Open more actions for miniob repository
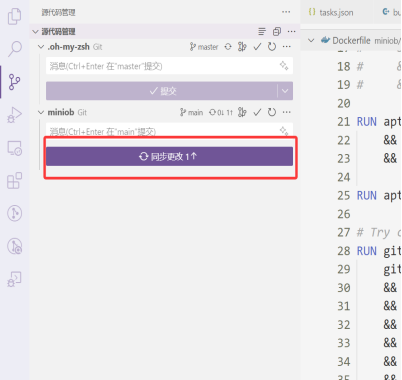Screen dimensions: 402x380 coord(287,112)
